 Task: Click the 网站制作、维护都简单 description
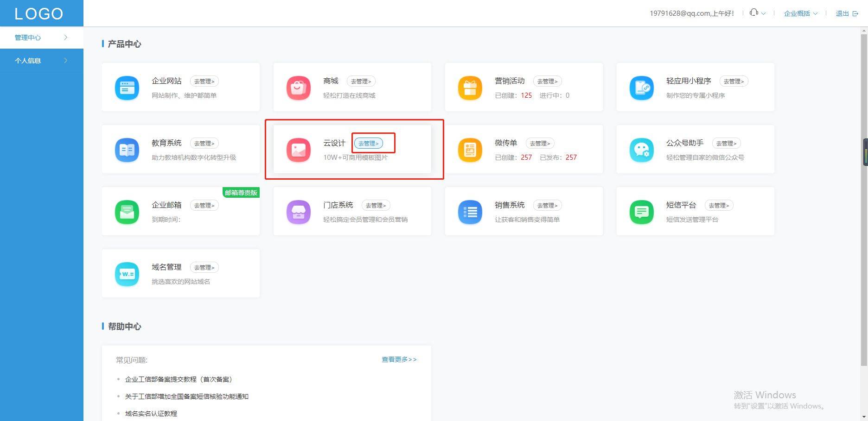coord(184,95)
